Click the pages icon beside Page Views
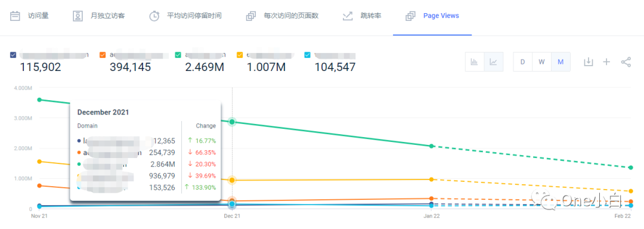This screenshot has height=229, width=644. pyautogui.click(x=410, y=16)
